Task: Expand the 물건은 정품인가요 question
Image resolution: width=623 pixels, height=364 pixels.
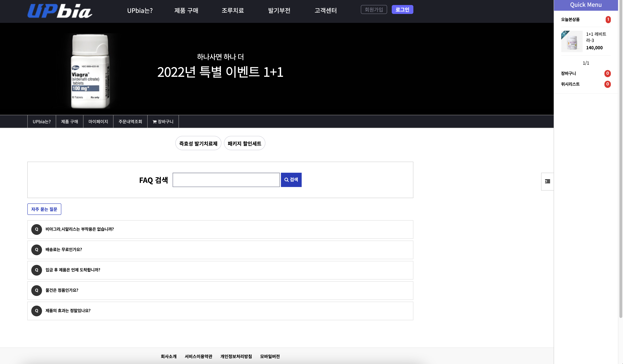Action: [62, 290]
